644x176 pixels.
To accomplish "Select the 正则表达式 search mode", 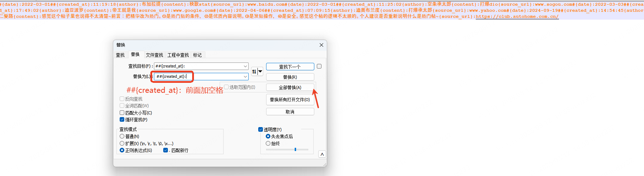I will click(x=122, y=150).
